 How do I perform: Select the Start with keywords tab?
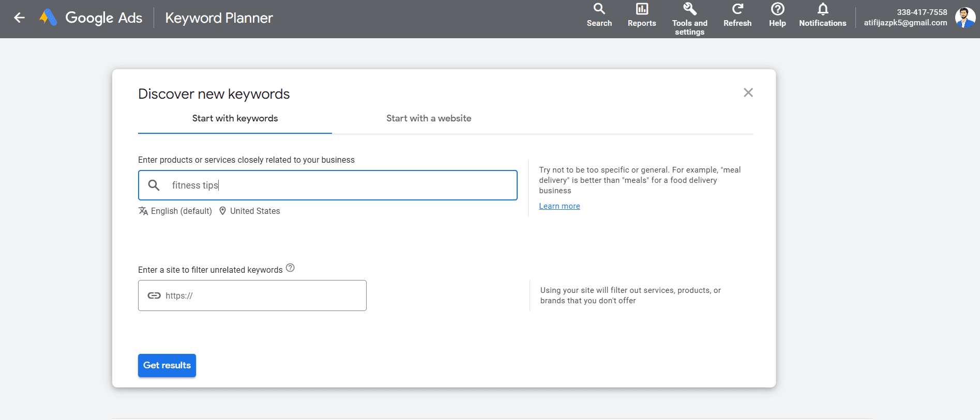pyautogui.click(x=235, y=118)
